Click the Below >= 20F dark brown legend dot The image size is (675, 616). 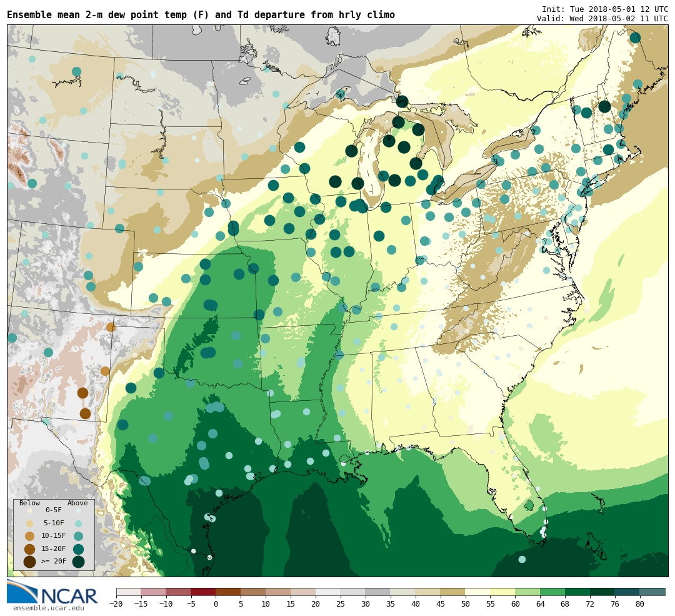coord(30,562)
